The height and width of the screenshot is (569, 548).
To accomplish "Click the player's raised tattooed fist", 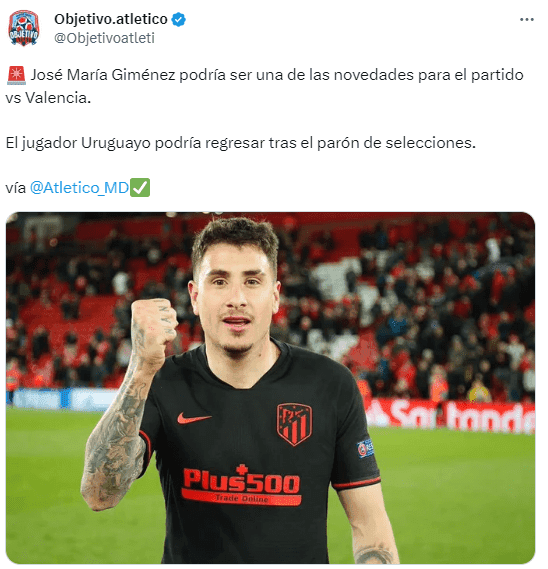I will (x=154, y=327).
